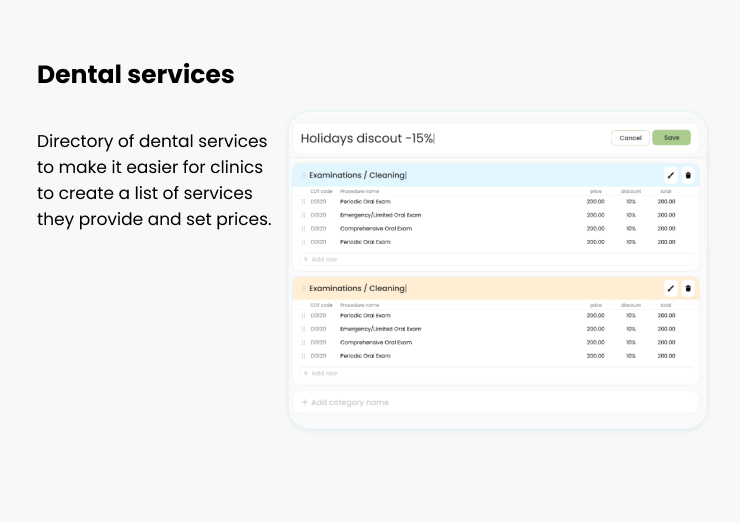The image size is (740, 522).
Task: Click Add row under the orange category
Action: click(497, 373)
